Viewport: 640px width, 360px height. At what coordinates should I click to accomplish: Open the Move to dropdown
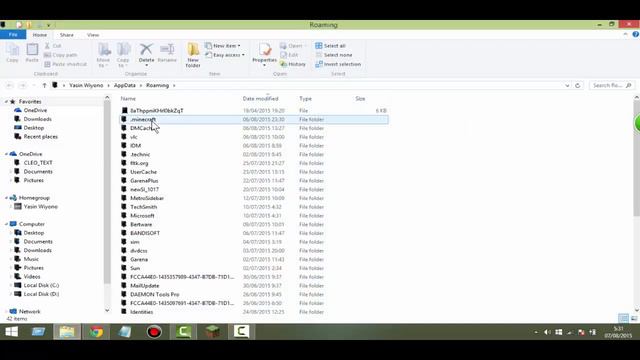pyautogui.click(x=104, y=55)
